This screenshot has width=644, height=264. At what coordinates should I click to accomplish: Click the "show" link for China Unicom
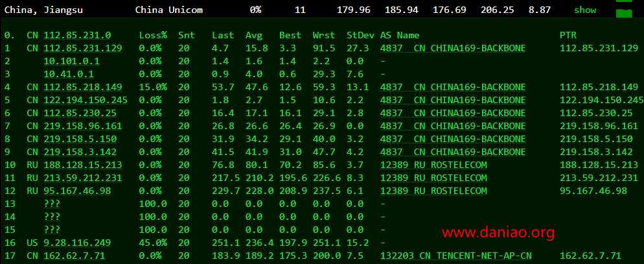[584, 10]
